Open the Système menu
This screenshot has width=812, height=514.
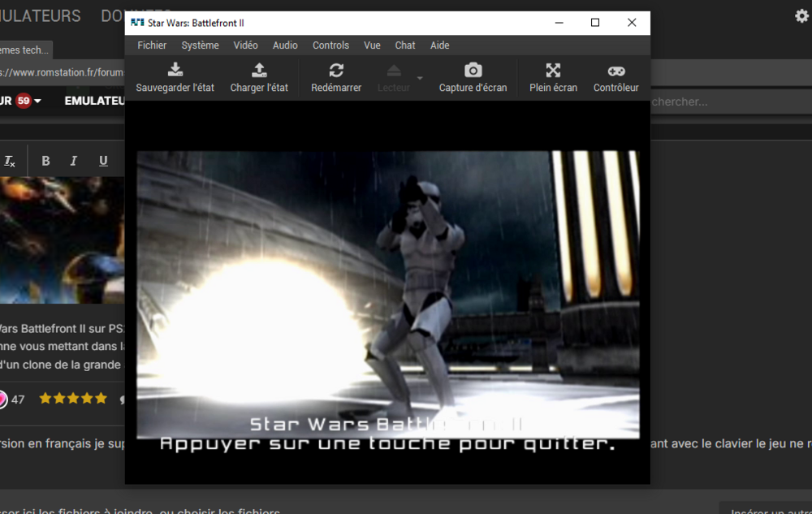tap(200, 45)
